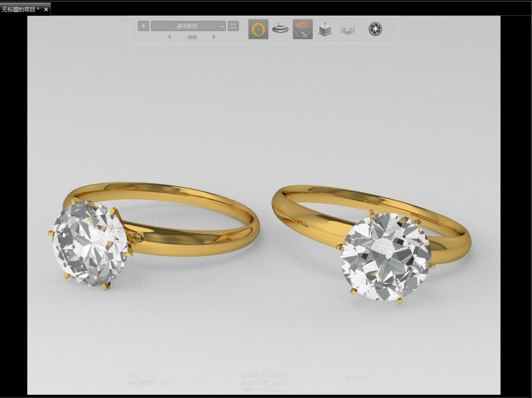Screen dimensions: 532x398
Task: Click the camera aperture shutter icon
Action: click(x=375, y=29)
